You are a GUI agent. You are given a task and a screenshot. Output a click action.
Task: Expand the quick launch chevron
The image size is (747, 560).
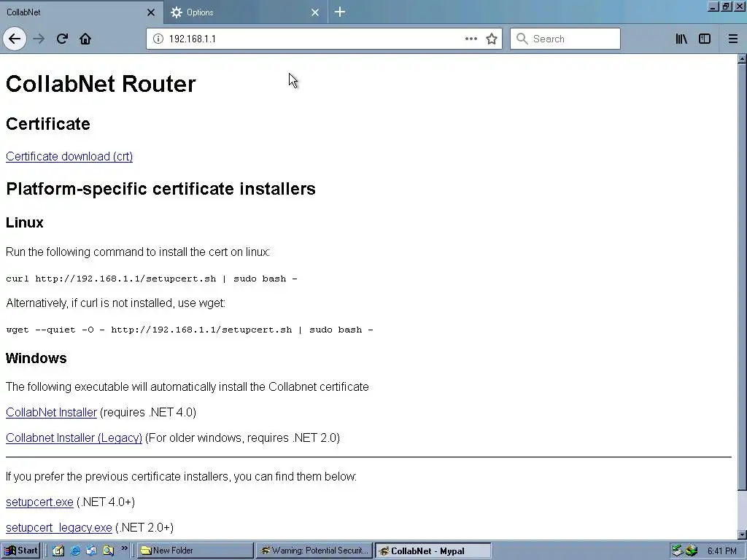coord(124,548)
